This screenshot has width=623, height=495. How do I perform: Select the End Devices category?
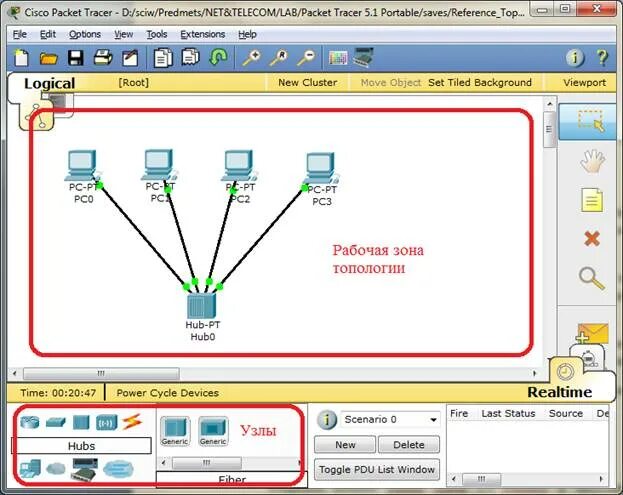click(x=30, y=469)
